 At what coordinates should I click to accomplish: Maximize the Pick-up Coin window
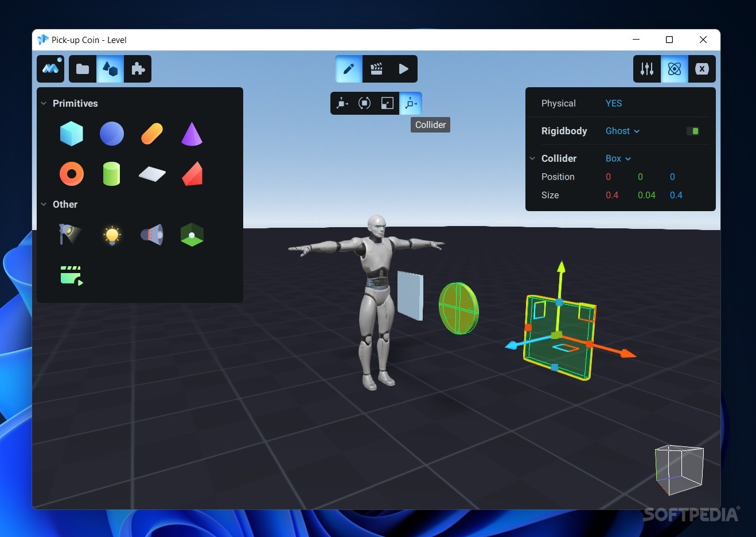click(x=669, y=40)
